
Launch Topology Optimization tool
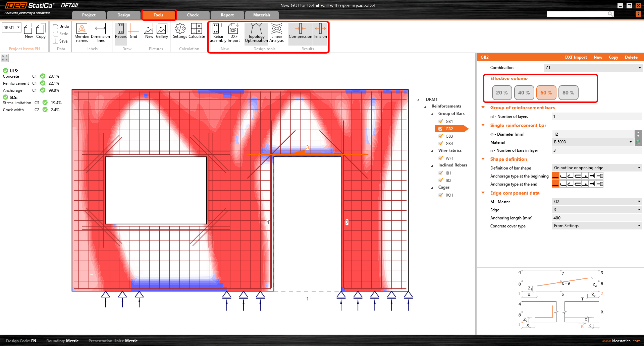pos(256,33)
